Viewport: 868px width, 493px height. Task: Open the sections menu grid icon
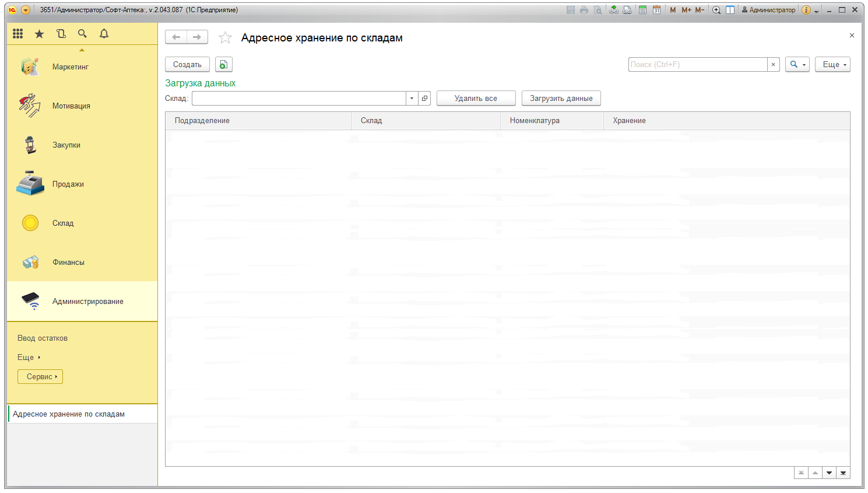pyautogui.click(x=18, y=34)
